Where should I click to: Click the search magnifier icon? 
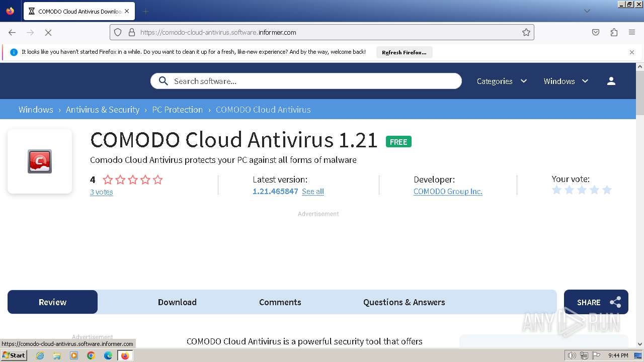click(163, 81)
